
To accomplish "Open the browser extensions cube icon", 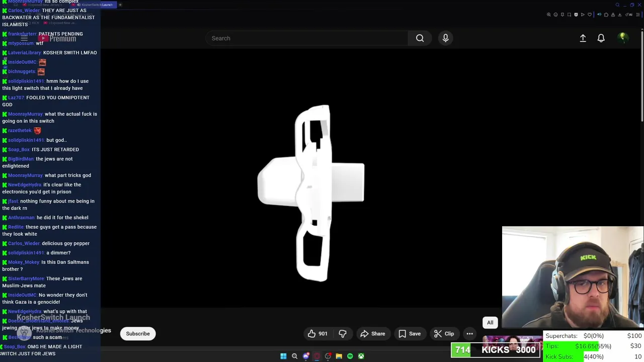I will (x=606, y=15).
